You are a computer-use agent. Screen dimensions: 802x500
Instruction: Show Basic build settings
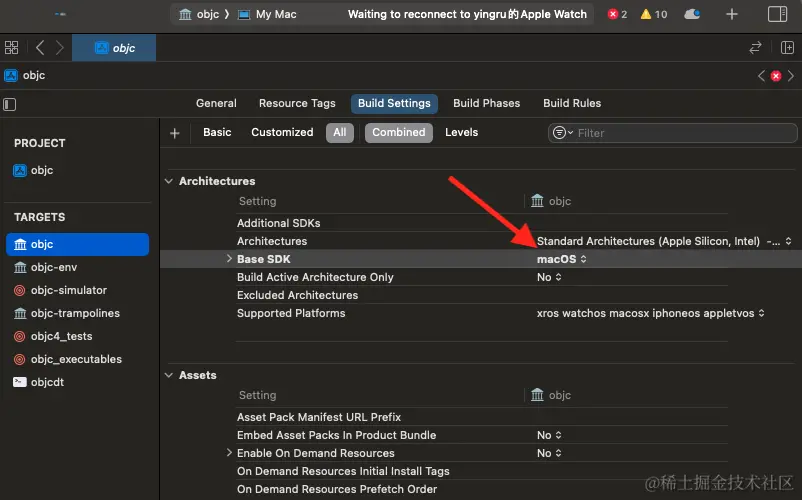[x=217, y=132]
